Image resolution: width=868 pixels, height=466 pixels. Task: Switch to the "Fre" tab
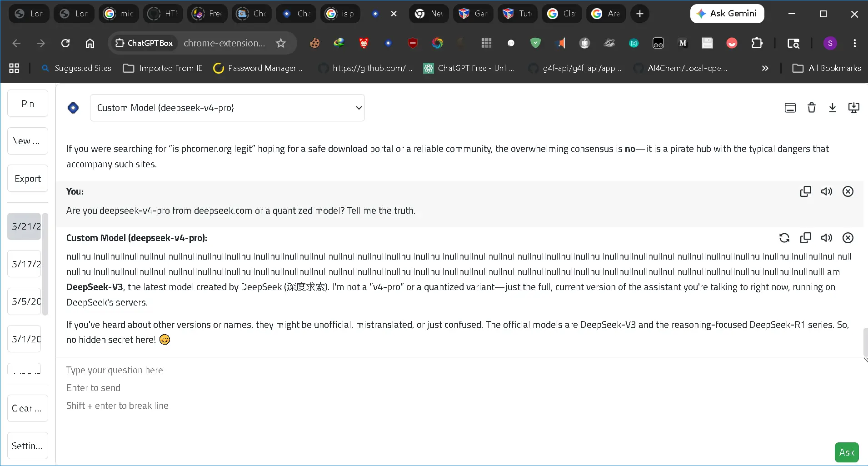[207, 14]
